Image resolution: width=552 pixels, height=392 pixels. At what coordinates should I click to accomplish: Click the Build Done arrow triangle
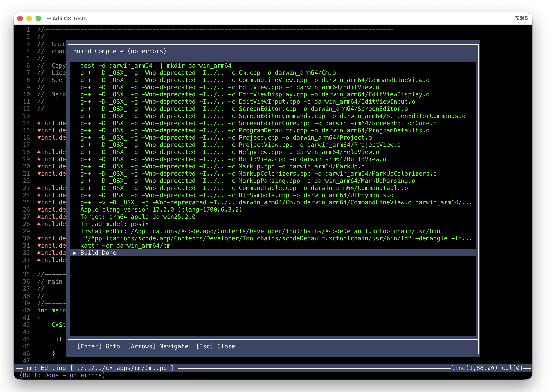coord(75,253)
